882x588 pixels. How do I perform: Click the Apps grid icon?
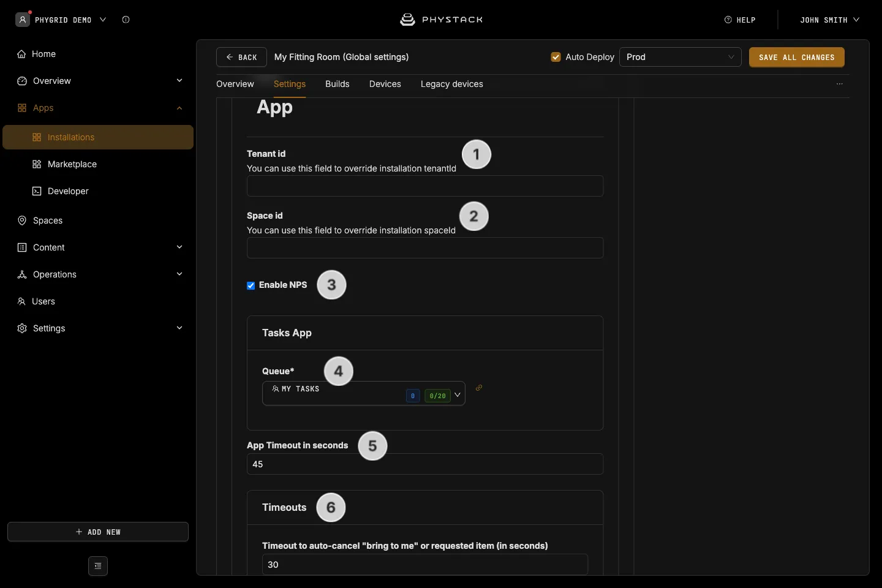tap(22, 108)
